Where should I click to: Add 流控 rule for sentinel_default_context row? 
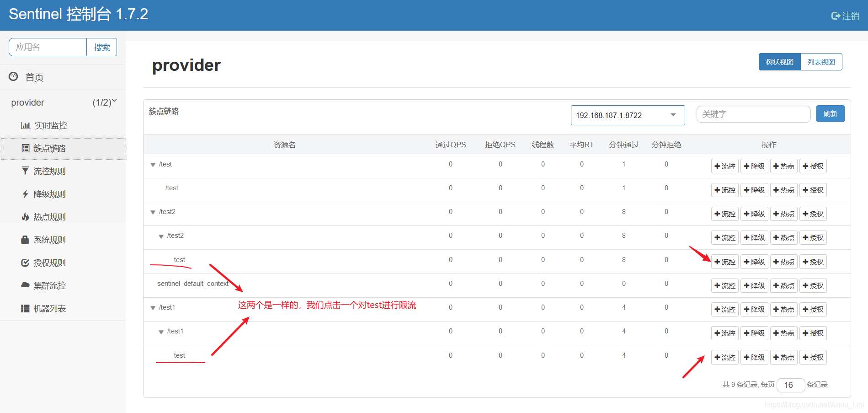[x=725, y=285]
